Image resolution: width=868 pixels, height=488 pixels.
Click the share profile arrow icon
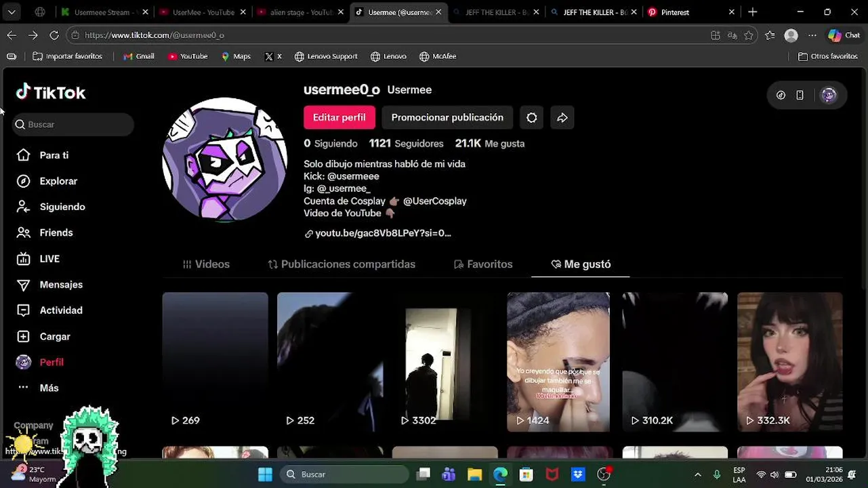pos(562,117)
